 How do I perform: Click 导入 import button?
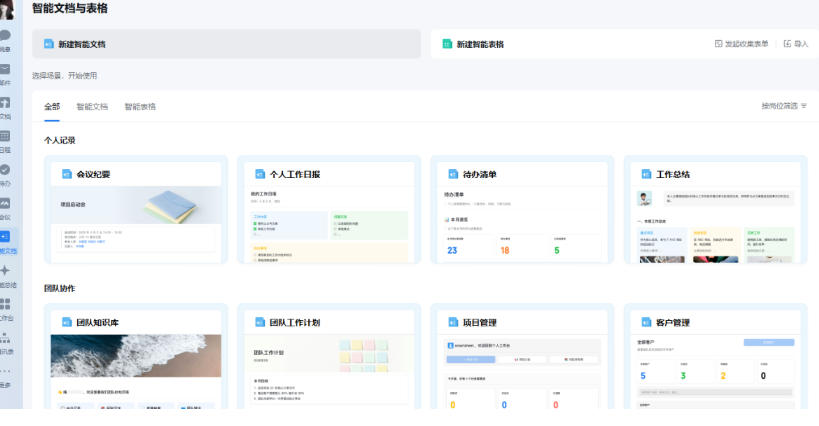(795, 44)
